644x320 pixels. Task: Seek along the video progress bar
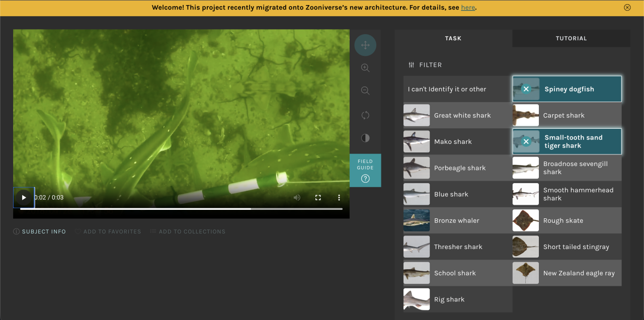click(x=181, y=209)
